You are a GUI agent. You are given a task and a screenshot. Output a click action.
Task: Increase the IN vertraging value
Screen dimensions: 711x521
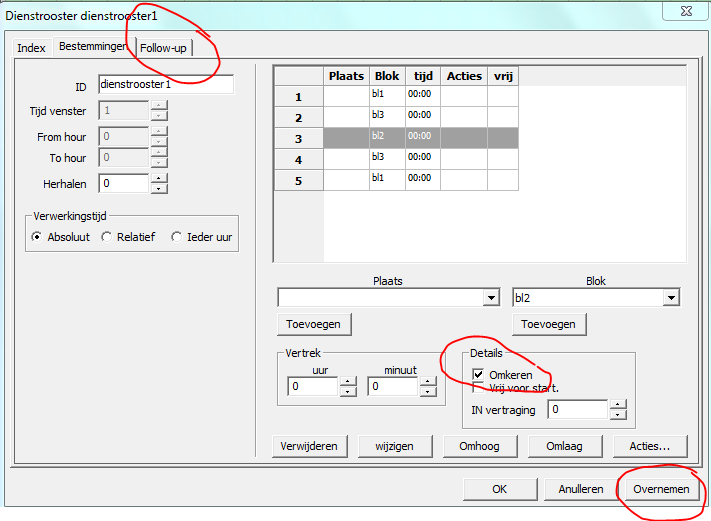click(x=618, y=405)
